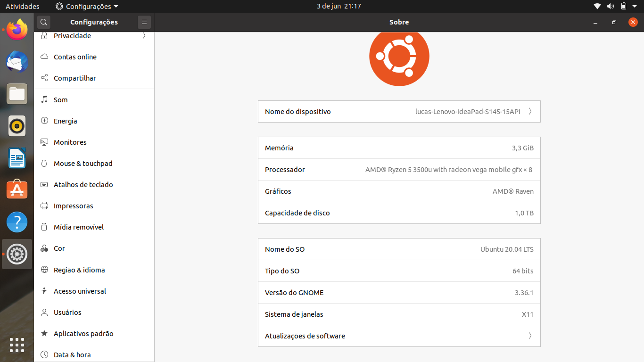Click the clock icon beside Data & hora

point(44,355)
